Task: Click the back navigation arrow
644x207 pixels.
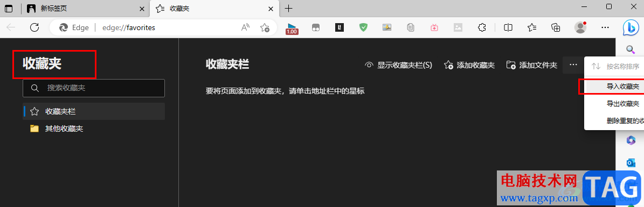Action: point(11,27)
